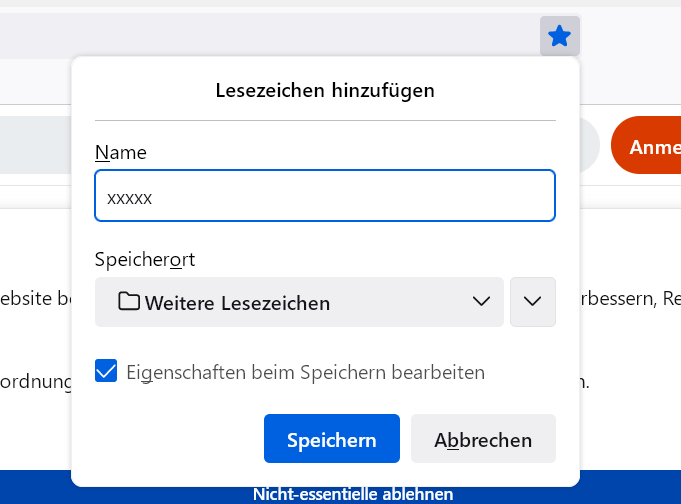Select the xxxxx text in the Name field
This screenshot has width=681, height=504.
point(130,198)
